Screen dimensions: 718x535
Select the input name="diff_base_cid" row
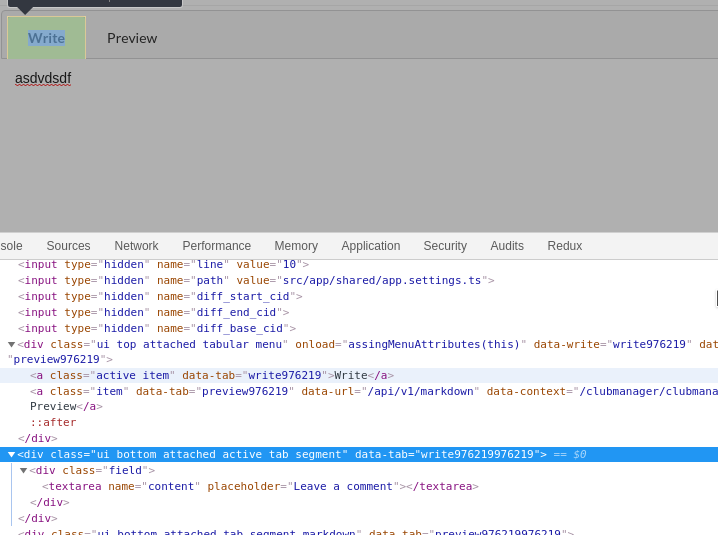[x=157, y=328]
